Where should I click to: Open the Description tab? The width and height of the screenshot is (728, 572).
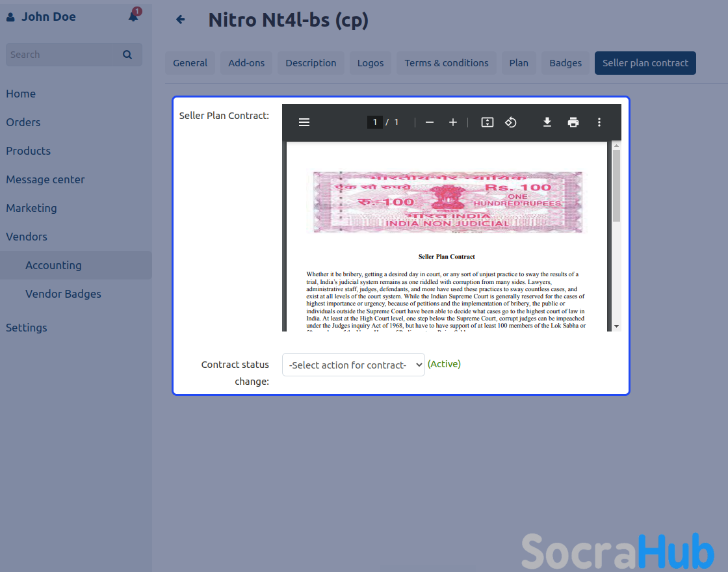pyautogui.click(x=311, y=63)
